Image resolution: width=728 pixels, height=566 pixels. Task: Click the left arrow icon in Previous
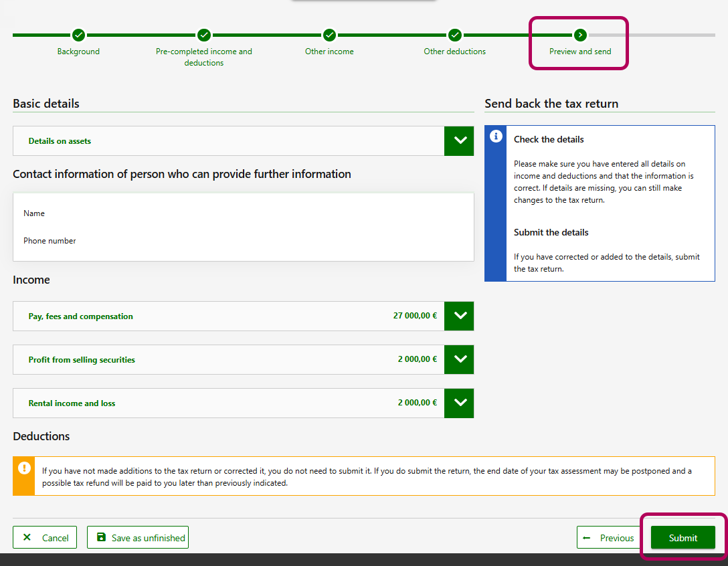[x=587, y=538]
